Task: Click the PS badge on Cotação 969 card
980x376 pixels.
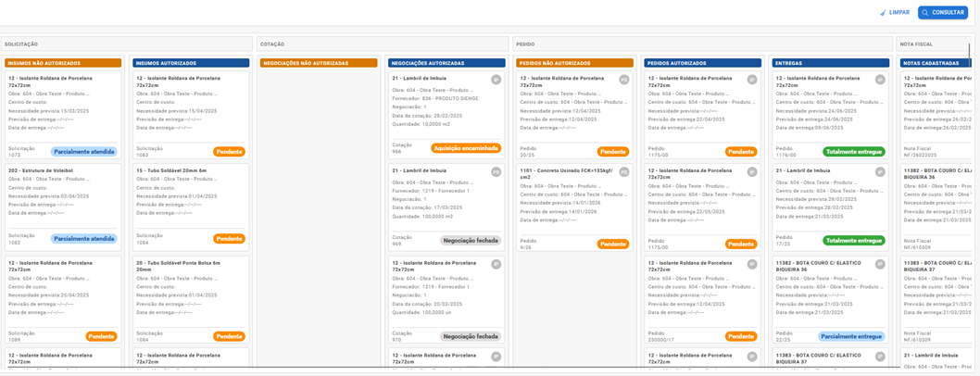Action: (496, 171)
